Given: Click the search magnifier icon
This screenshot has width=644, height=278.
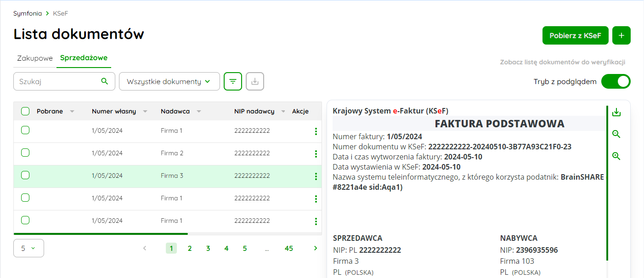Looking at the screenshot, I should click(x=105, y=81).
